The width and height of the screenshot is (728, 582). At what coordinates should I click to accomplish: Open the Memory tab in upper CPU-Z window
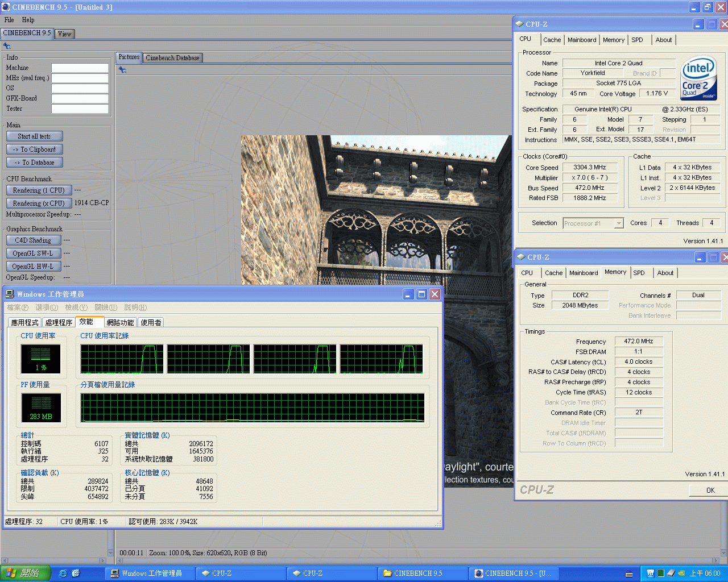(614, 40)
